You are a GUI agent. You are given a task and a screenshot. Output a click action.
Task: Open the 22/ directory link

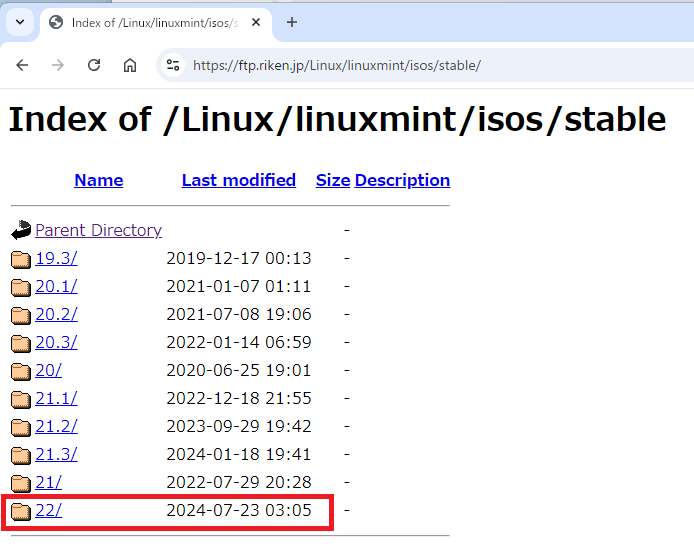pos(48,510)
